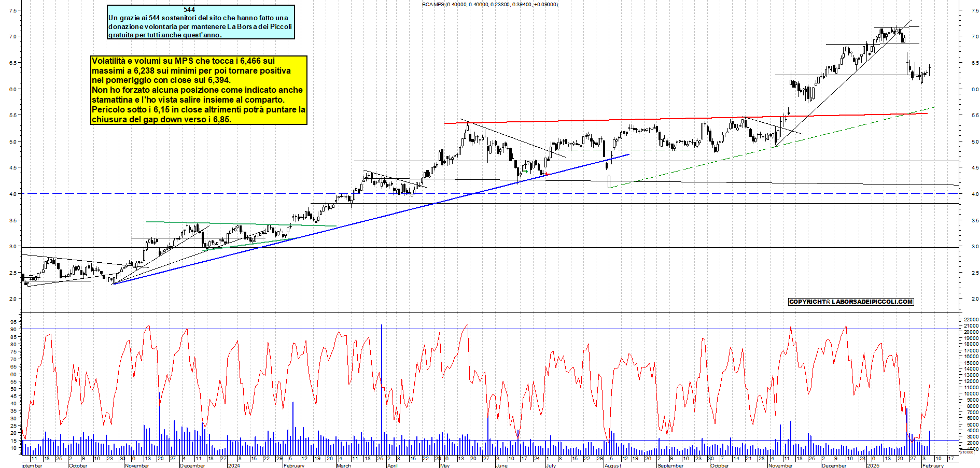
Task: Click the dashed horizontal line at 4.0
Action: pyautogui.click(x=490, y=194)
